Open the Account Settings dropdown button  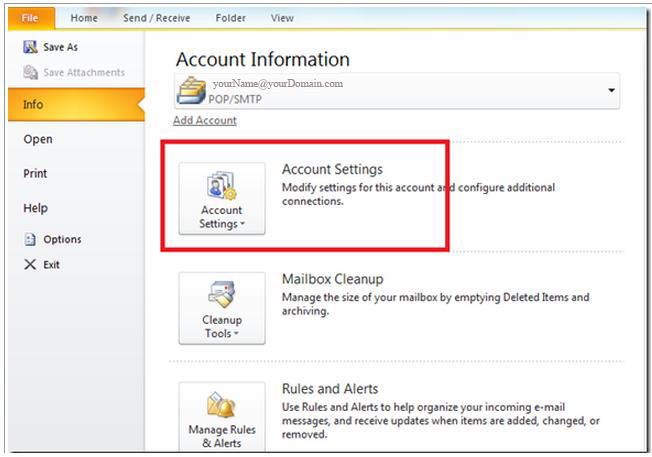pyautogui.click(x=222, y=199)
